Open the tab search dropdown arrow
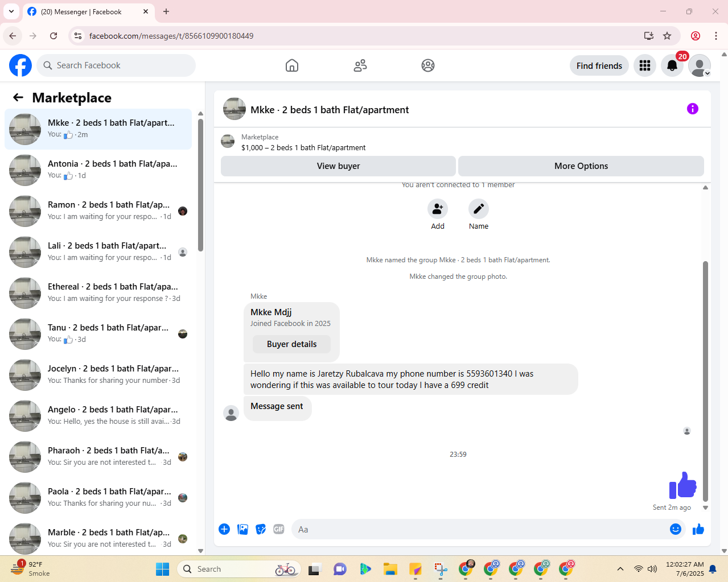The width and height of the screenshot is (728, 582). coord(11,11)
